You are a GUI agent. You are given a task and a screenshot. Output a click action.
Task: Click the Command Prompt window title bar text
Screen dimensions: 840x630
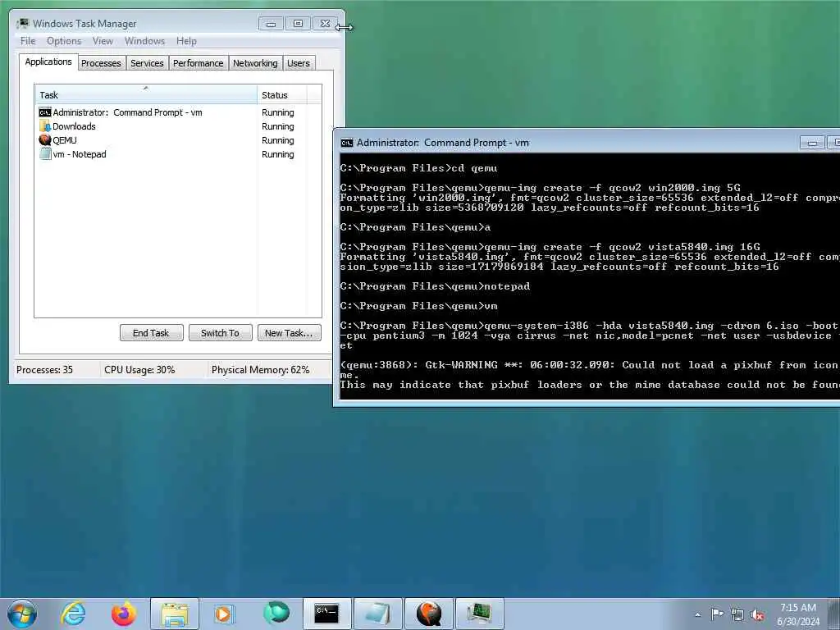pyautogui.click(x=443, y=143)
